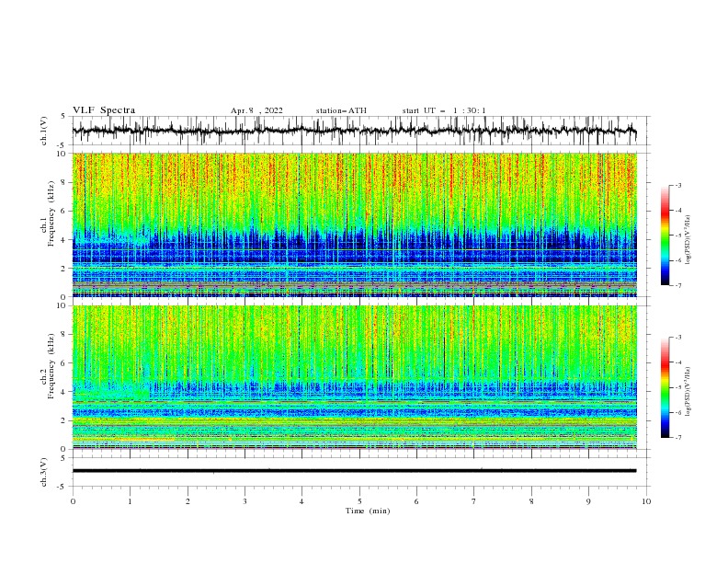Click inside the ch.1 spectrogram panel
The height and width of the screenshot is (563, 728).
[354, 224]
